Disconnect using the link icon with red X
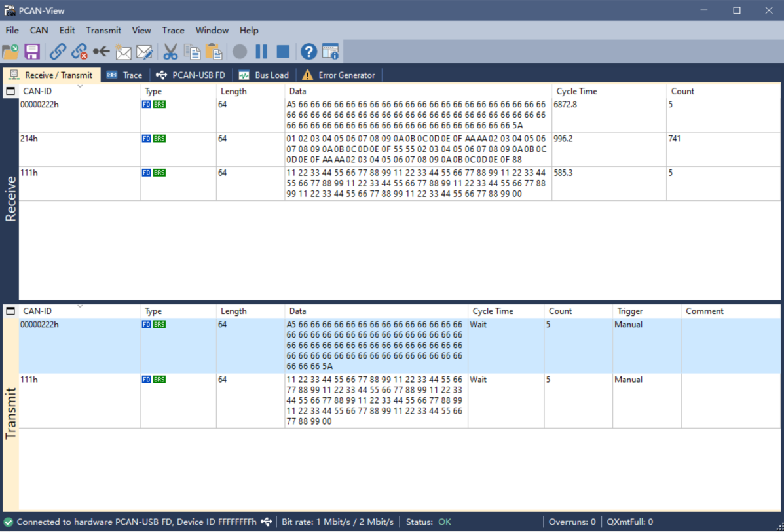The width and height of the screenshot is (784, 532). 79,52
